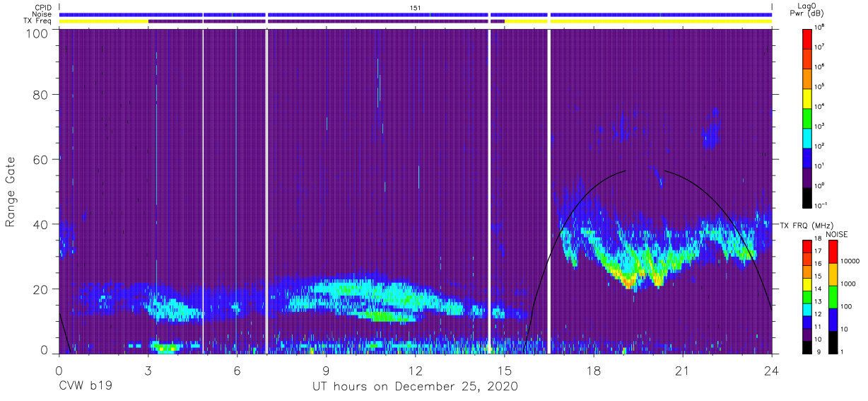Click the white data gap near 7 UT

(x=266, y=191)
